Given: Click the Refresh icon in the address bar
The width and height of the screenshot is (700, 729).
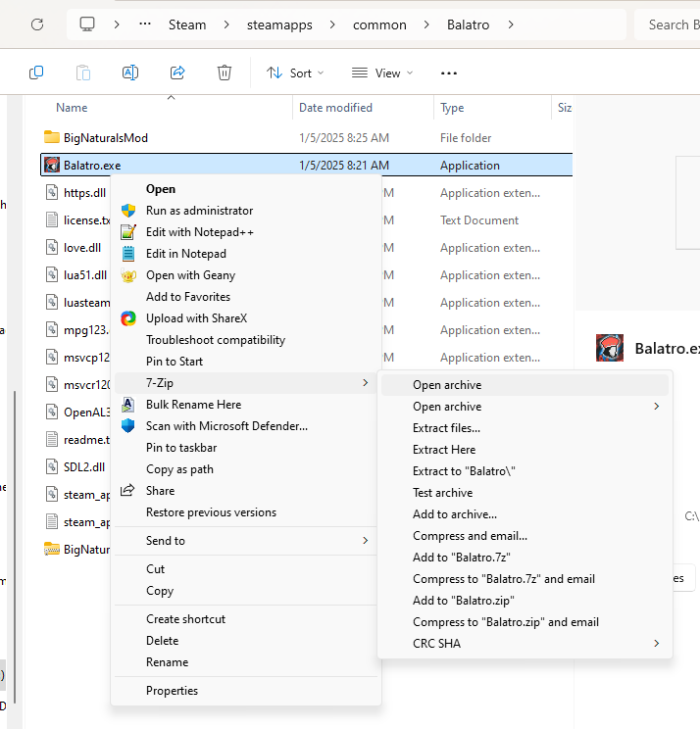Looking at the screenshot, I should point(37,24).
